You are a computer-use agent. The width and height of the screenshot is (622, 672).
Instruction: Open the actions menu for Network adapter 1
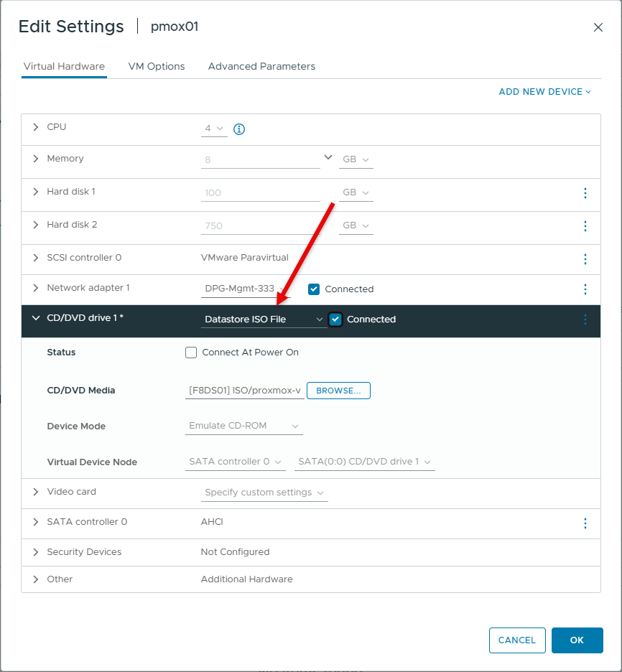[x=585, y=289]
